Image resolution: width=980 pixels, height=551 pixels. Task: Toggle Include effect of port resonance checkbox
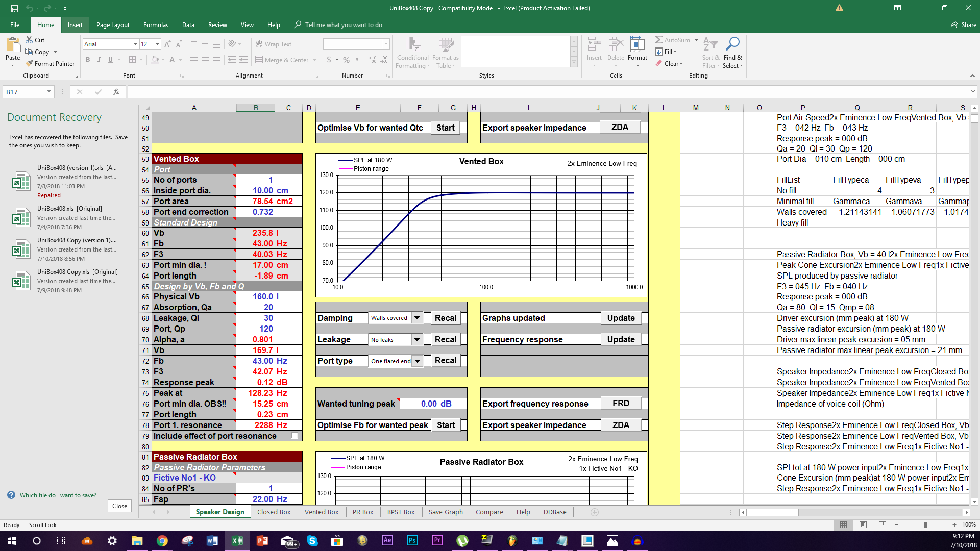click(295, 436)
